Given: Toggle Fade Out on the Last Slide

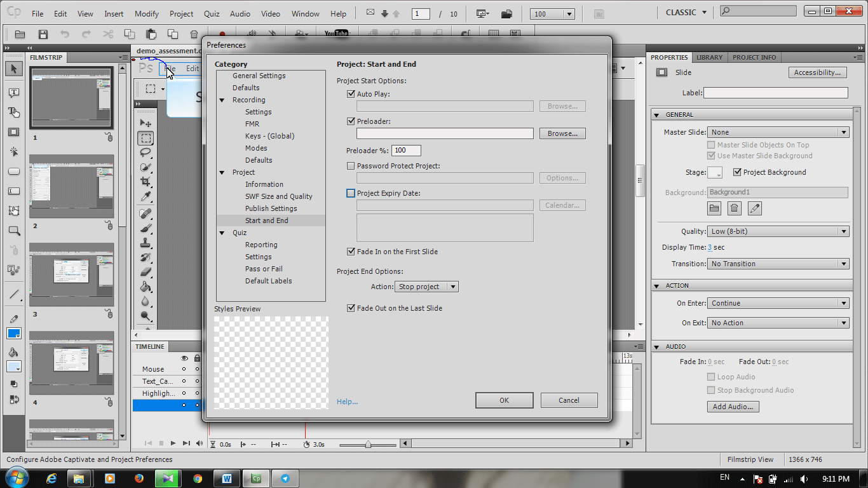Looking at the screenshot, I should [351, 308].
